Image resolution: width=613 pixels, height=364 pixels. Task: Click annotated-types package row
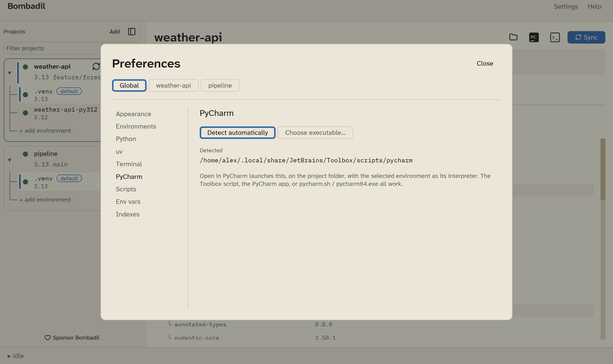[200, 325]
